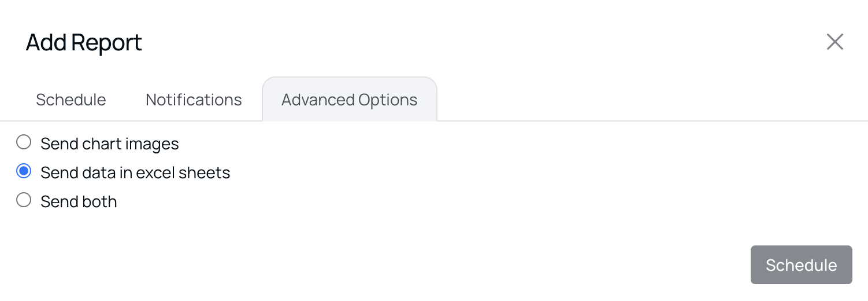Screen dimensions: 868x301
Task: Submit the report using the Schedule button
Action: pos(801,265)
